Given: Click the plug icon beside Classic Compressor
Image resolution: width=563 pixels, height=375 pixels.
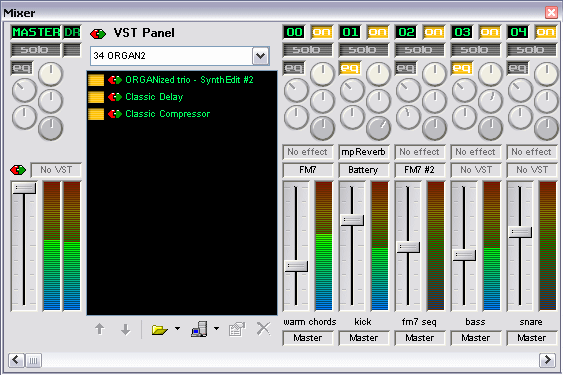Looking at the screenshot, I should 115,114.
